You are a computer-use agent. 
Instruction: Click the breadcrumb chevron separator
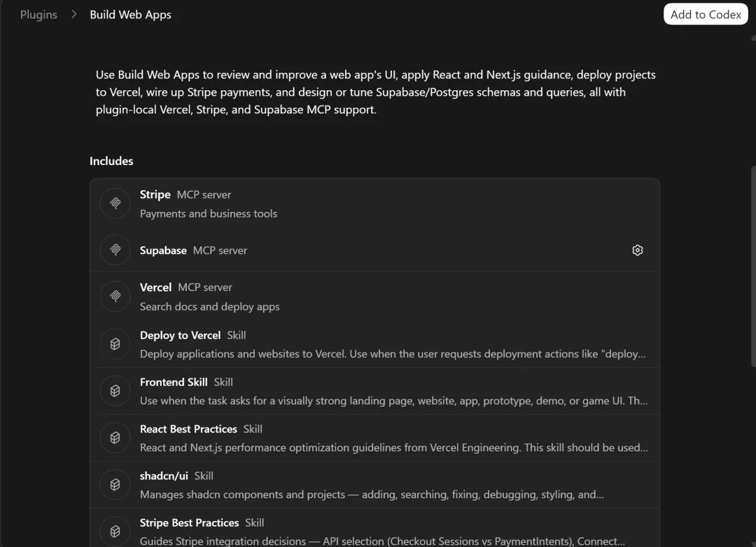click(x=73, y=15)
